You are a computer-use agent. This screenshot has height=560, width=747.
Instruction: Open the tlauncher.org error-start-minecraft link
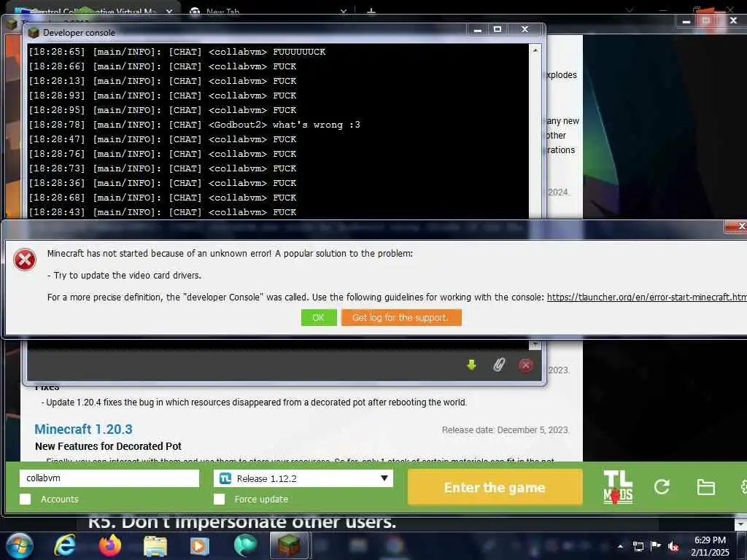pyautogui.click(x=646, y=297)
